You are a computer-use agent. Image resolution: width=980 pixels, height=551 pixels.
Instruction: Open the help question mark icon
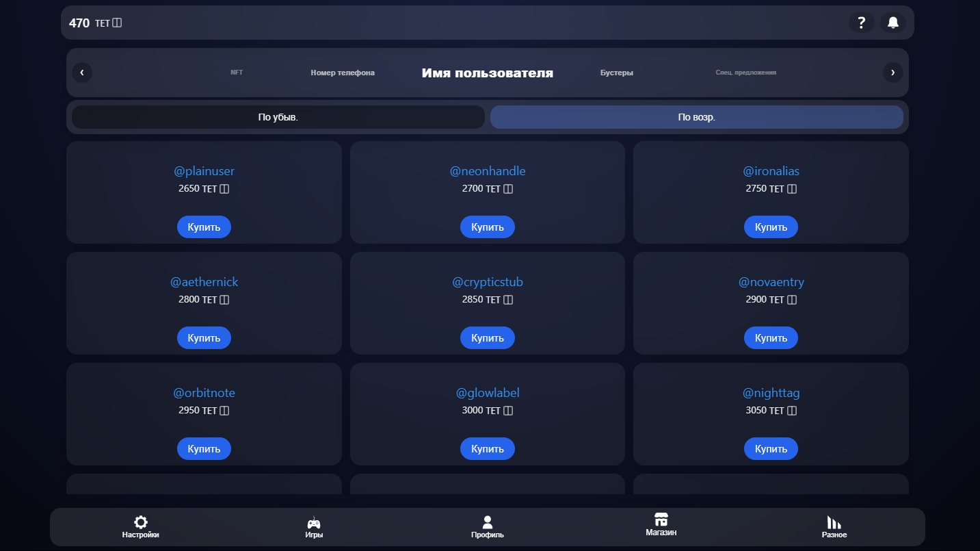pyautogui.click(x=861, y=23)
